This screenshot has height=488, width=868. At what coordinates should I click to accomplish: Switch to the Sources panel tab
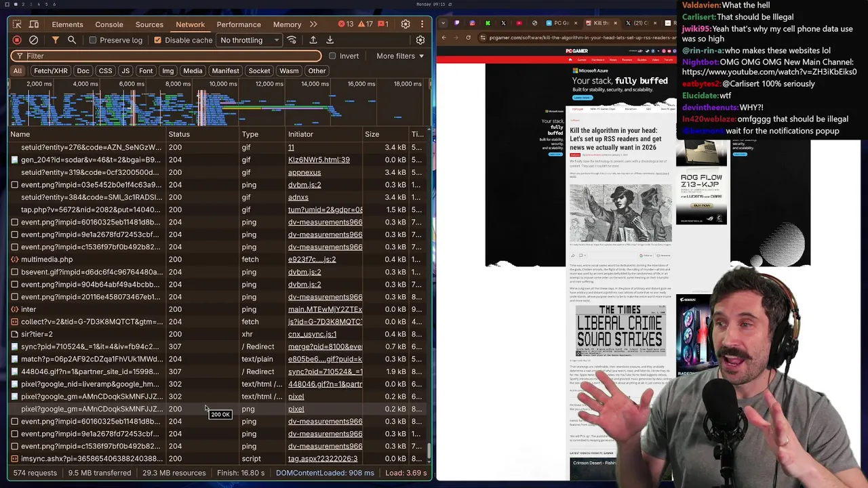click(149, 24)
